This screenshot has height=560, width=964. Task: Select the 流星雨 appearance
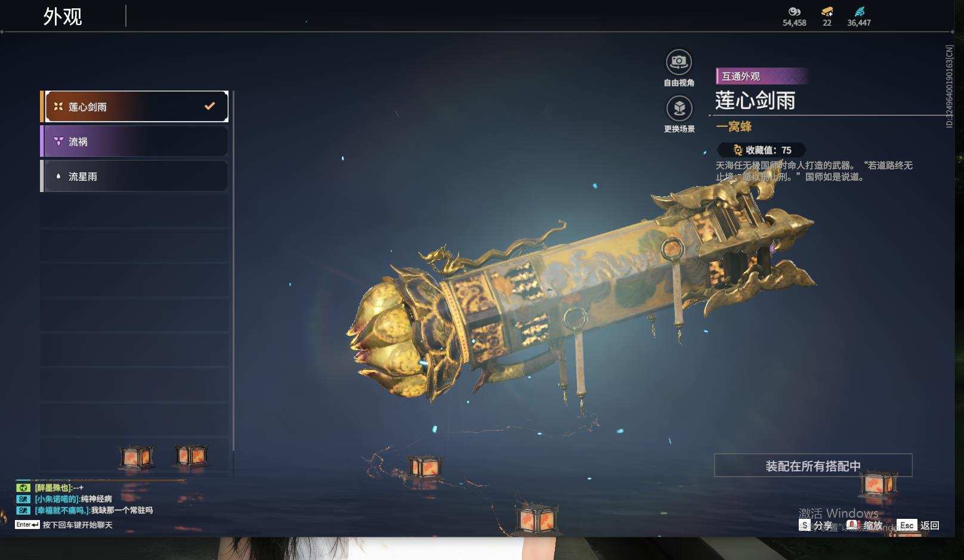click(x=134, y=177)
